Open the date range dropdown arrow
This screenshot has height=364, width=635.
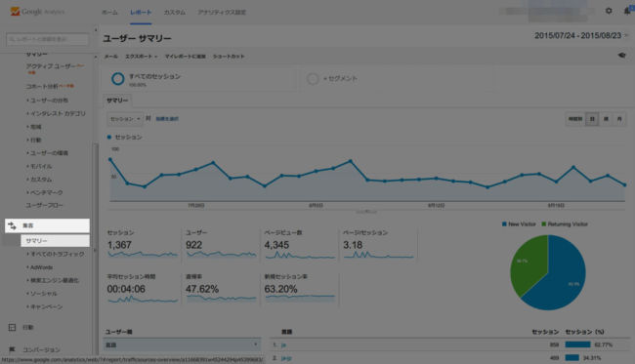tap(626, 35)
